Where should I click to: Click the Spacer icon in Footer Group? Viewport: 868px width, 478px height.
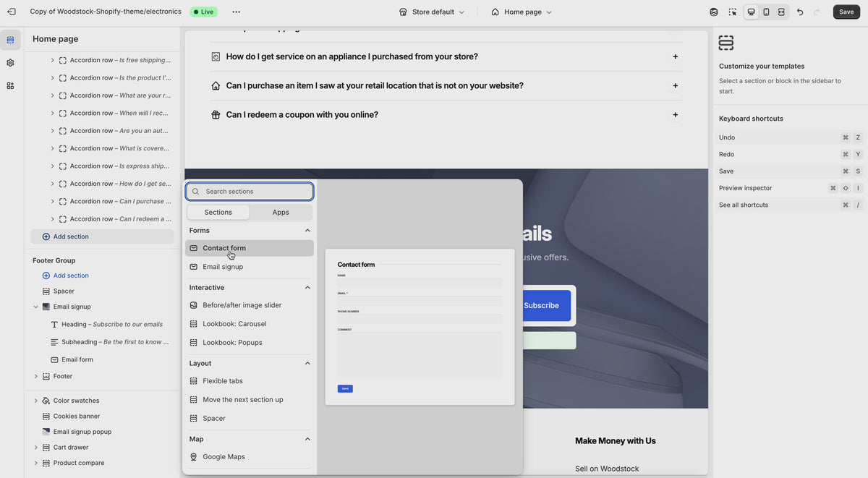click(x=46, y=291)
